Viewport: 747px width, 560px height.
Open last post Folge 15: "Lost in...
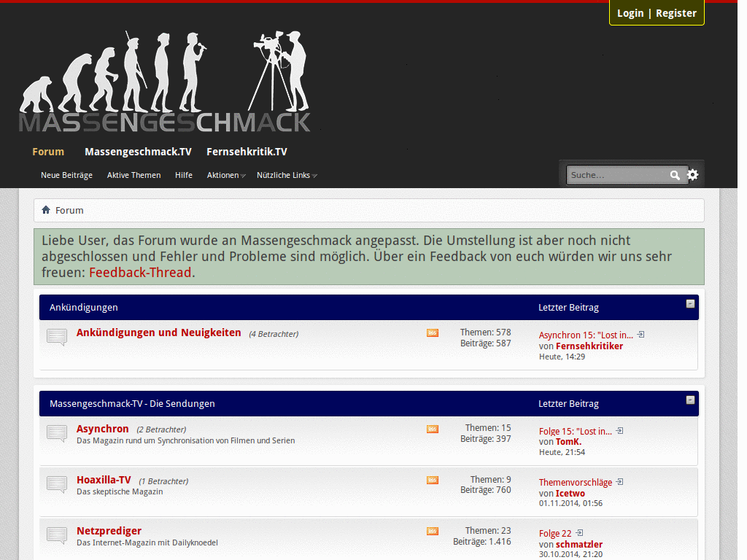point(576,432)
